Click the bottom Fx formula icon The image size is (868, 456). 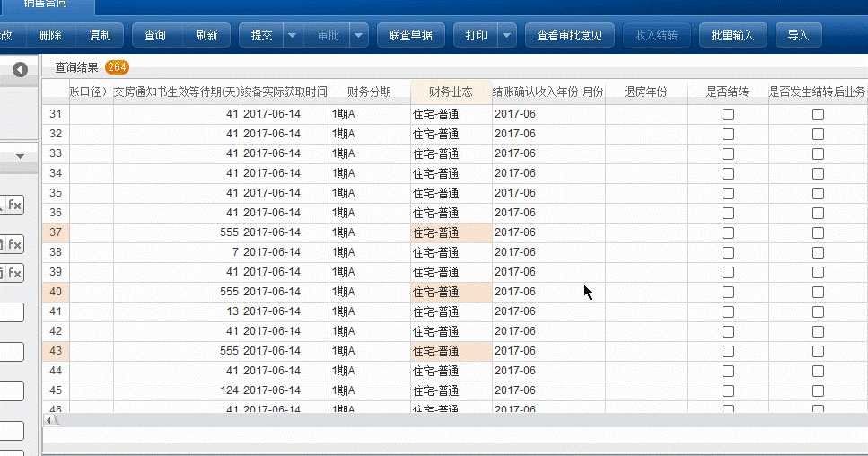[15, 273]
